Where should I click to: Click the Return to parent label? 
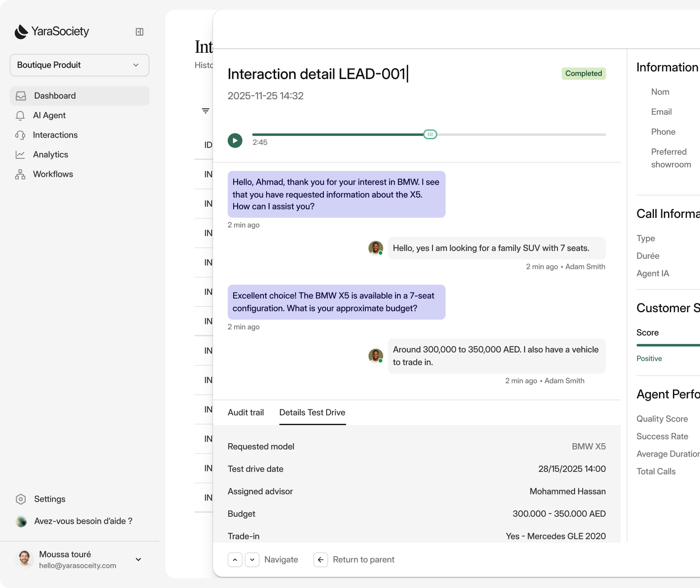tap(364, 560)
